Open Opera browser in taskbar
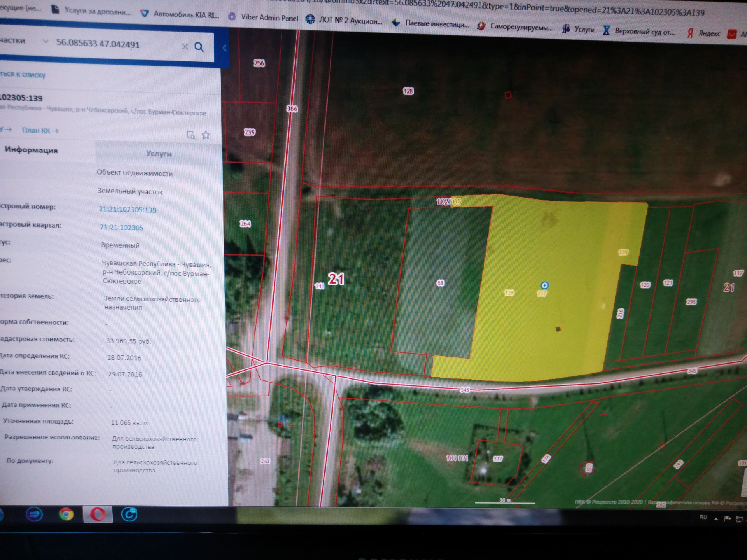The width and height of the screenshot is (747, 560). [x=98, y=514]
